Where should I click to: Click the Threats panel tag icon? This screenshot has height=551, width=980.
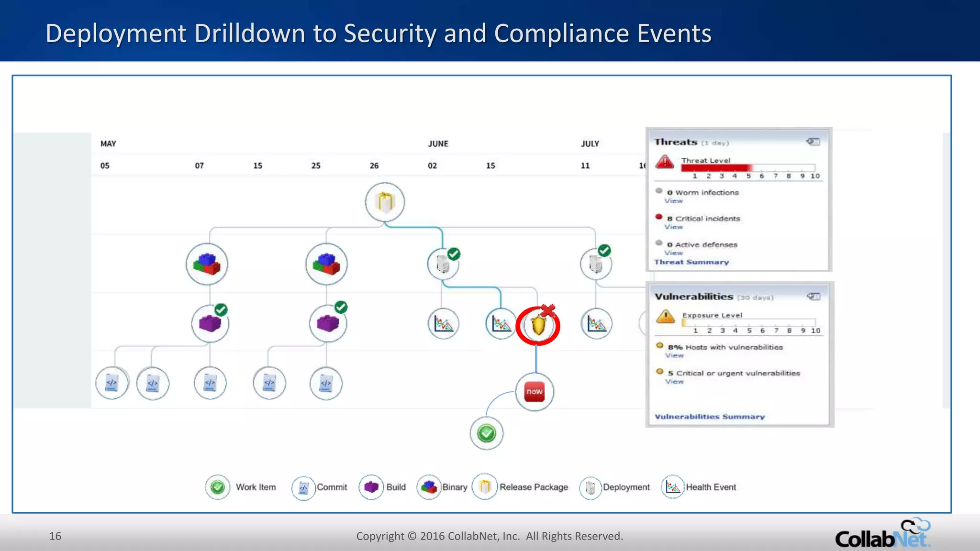(x=813, y=142)
